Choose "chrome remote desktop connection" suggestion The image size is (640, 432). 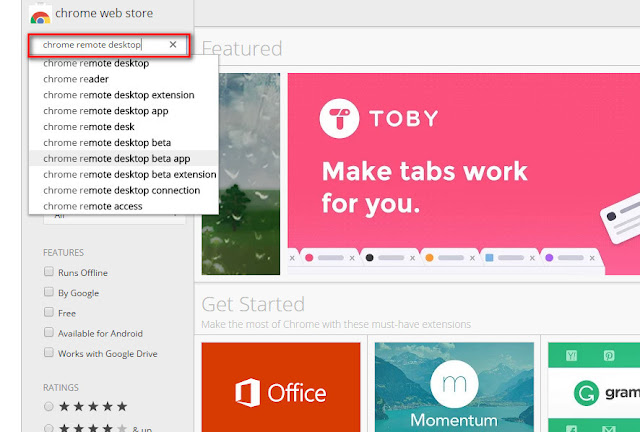(123, 190)
